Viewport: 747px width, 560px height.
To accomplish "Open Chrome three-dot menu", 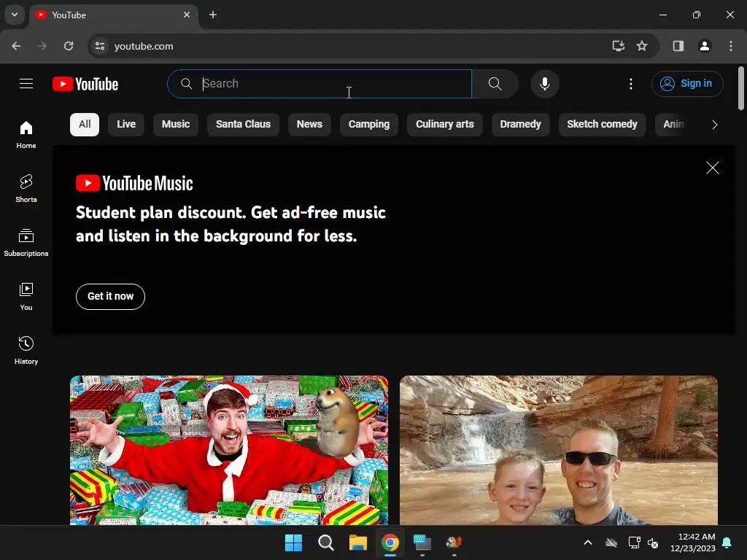I will pos(730,46).
